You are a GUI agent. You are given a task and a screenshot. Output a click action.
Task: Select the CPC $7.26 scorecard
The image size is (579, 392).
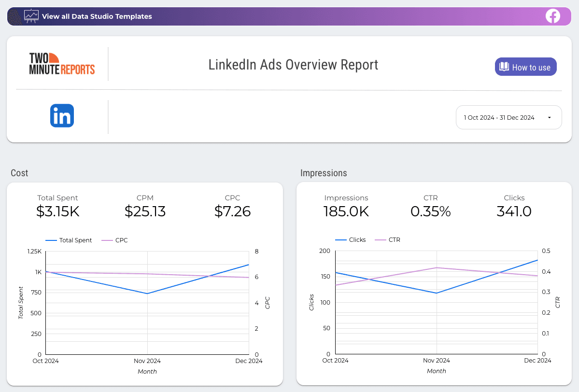[233, 205]
